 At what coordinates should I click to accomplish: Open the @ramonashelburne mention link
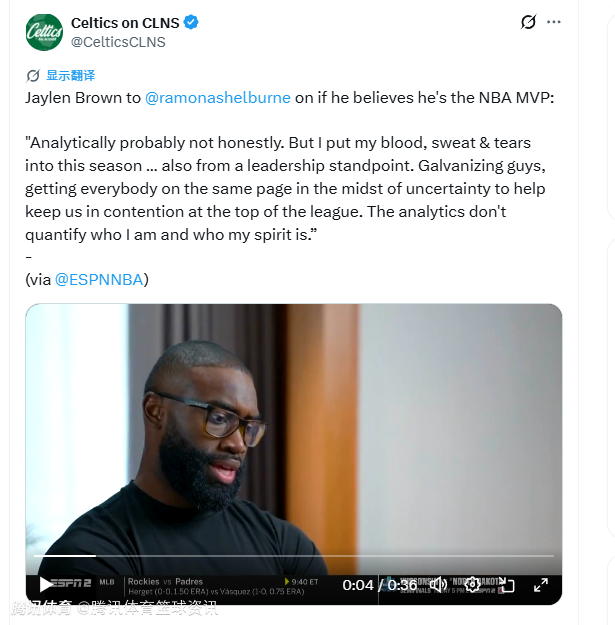(218, 97)
